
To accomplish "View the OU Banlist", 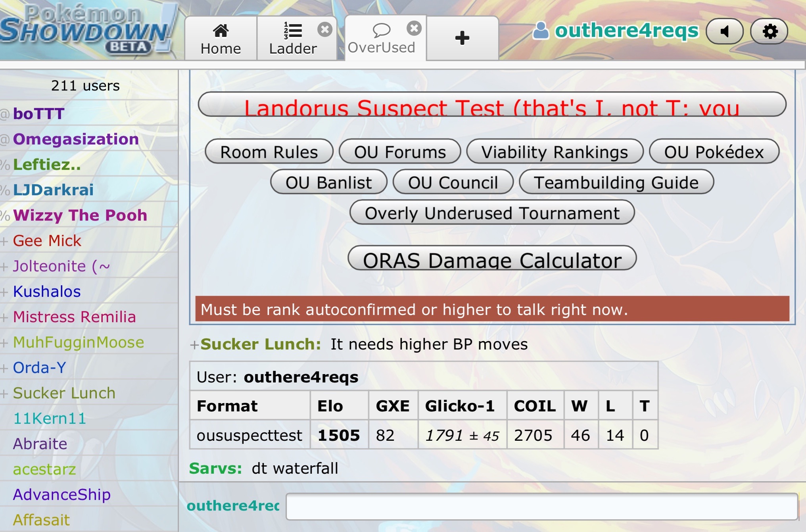I will [328, 182].
